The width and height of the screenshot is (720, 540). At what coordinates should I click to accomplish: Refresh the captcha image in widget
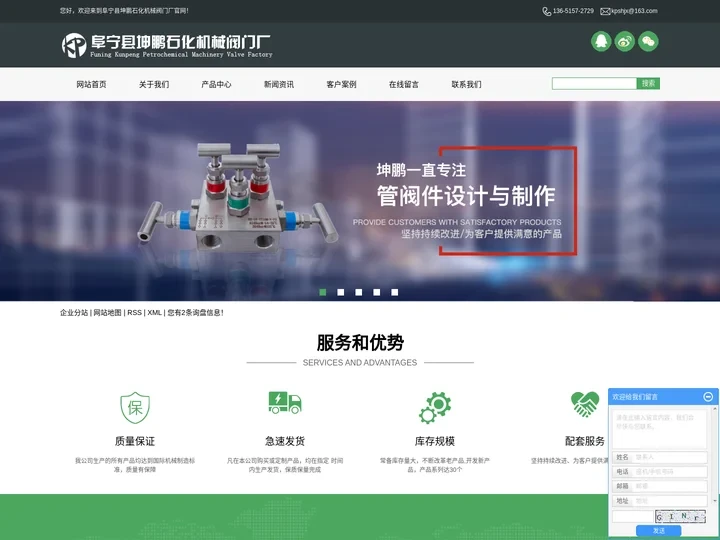point(681,517)
